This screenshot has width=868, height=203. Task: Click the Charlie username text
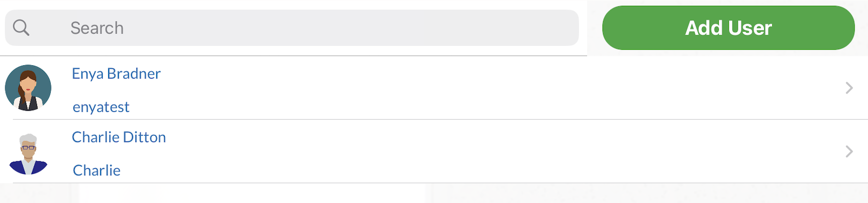(x=96, y=170)
